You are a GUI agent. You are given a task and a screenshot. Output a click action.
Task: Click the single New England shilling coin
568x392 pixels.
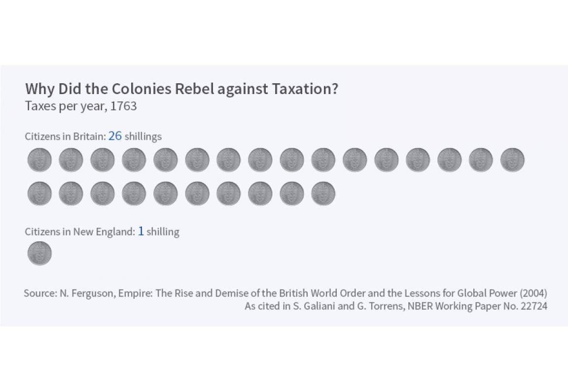click(39, 254)
